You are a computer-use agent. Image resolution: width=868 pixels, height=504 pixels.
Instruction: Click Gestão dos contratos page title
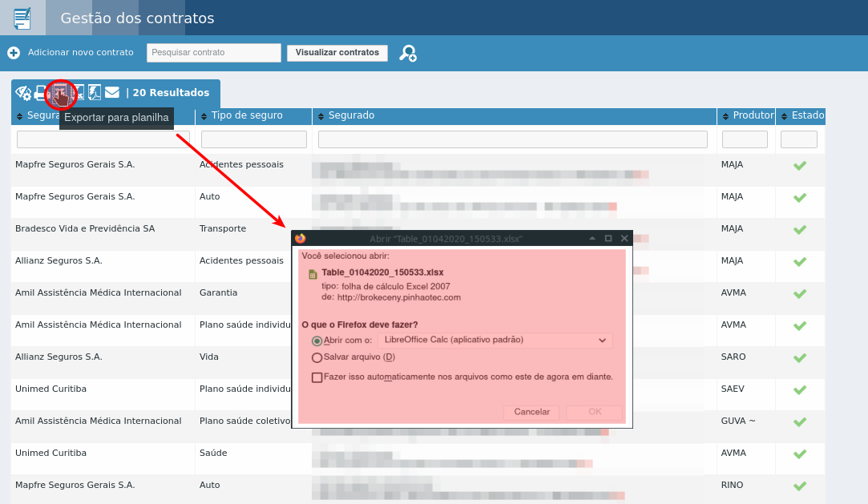137,18
